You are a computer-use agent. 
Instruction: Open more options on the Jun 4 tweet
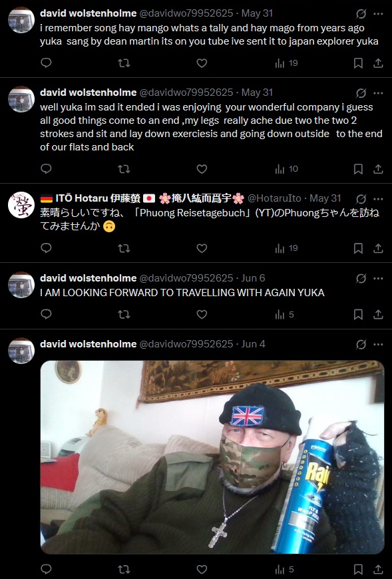click(378, 345)
